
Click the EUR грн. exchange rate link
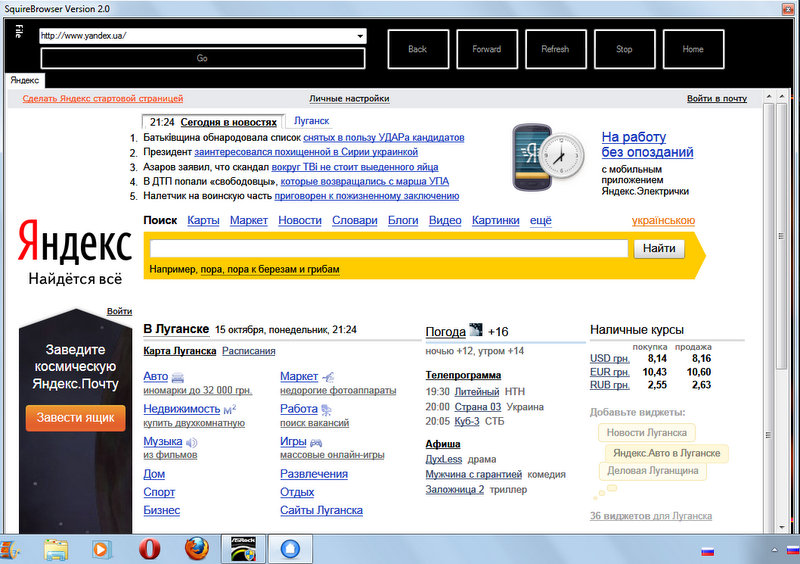click(610, 372)
